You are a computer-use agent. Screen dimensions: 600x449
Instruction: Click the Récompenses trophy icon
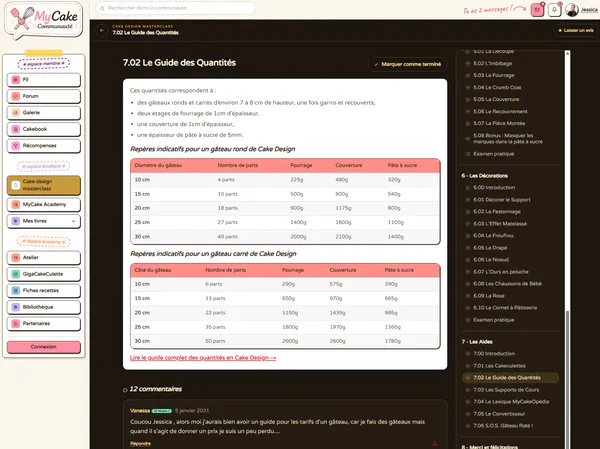16,145
